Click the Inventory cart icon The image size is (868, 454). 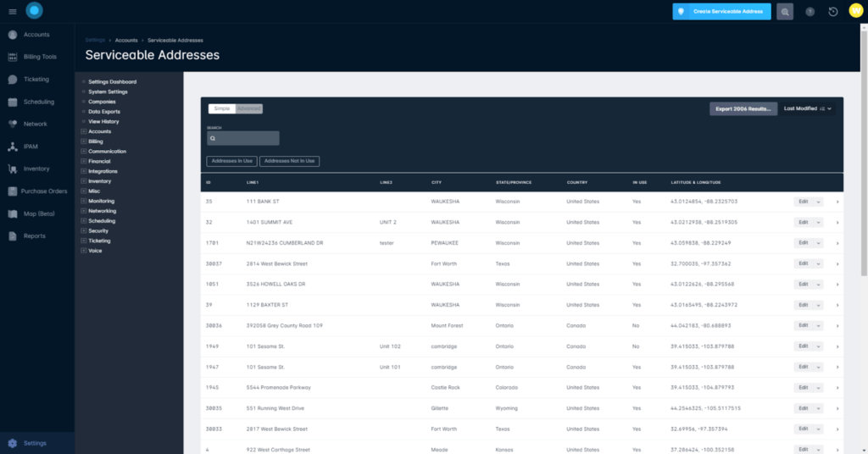(13, 169)
